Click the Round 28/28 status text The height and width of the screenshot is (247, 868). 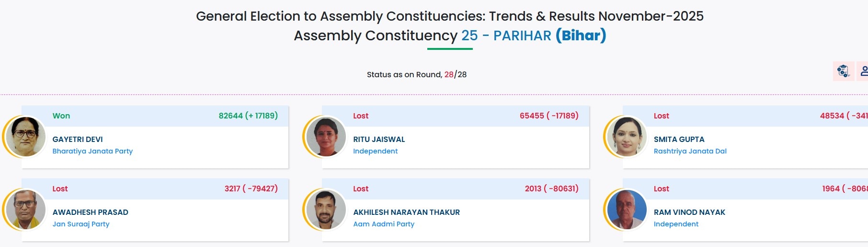pyautogui.click(x=416, y=74)
